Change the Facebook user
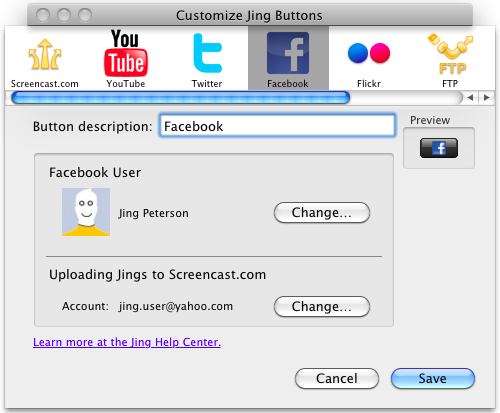 322,213
